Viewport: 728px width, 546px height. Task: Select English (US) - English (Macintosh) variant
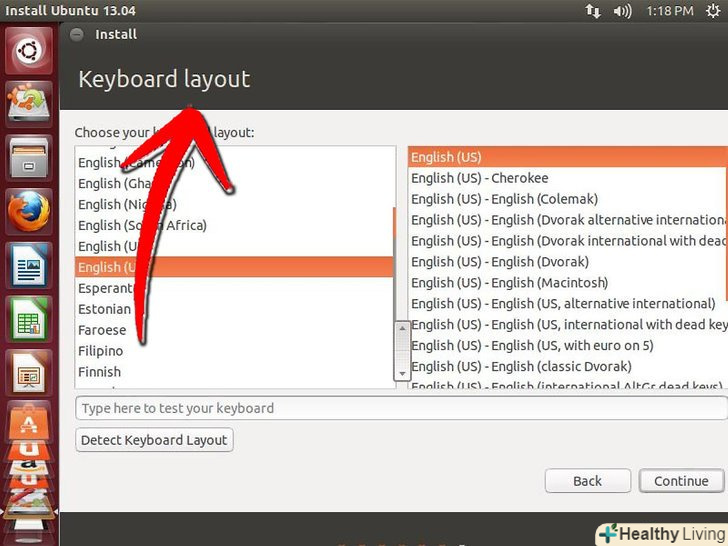(568, 282)
